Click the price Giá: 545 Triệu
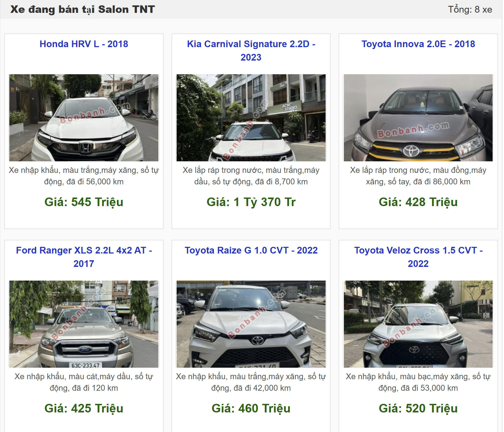 click(84, 202)
